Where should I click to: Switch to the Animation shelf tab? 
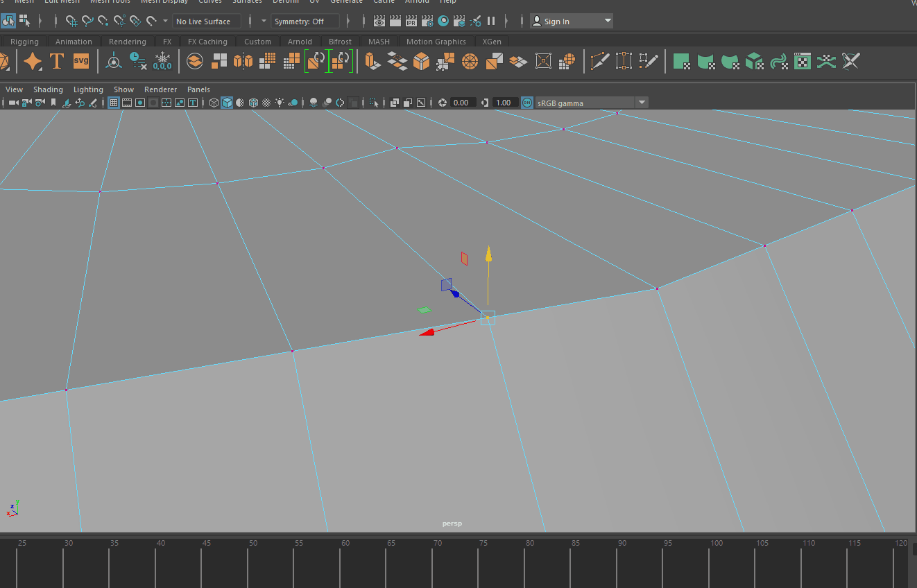pyautogui.click(x=74, y=42)
